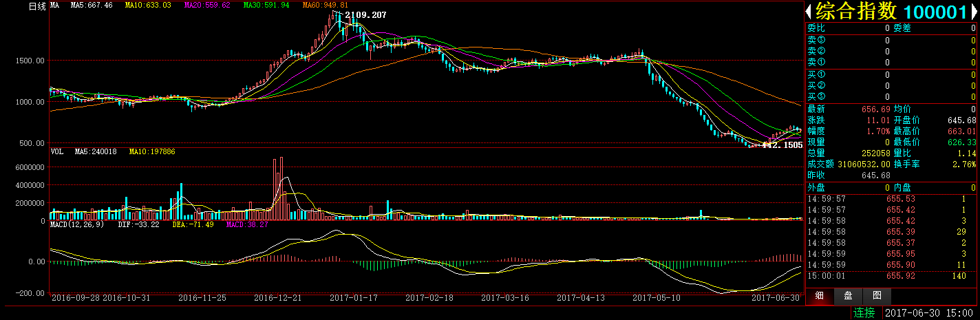Click the DEA:-71.49 value
Image resolution: width=980 pixels, height=320 pixels.
(x=193, y=224)
